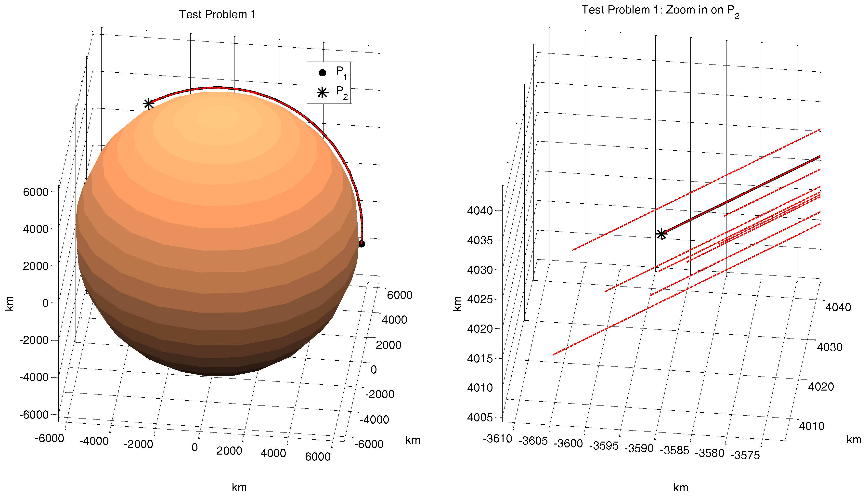Click the black dot symbol inside the legend
This screenshot has height=497, width=868.
pyautogui.click(x=323, y=72)
